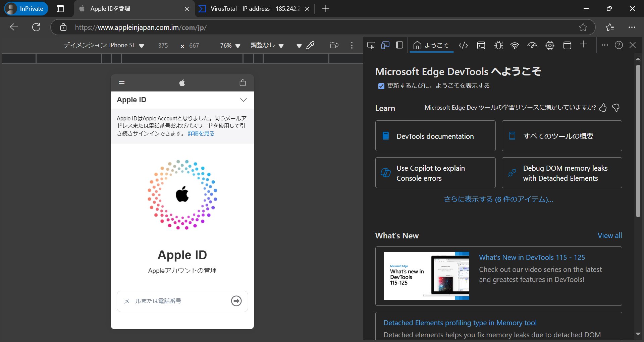Screen dimensions: 644x342
Task: Open Detached Elements profiling type link
Action: point(460,323)
